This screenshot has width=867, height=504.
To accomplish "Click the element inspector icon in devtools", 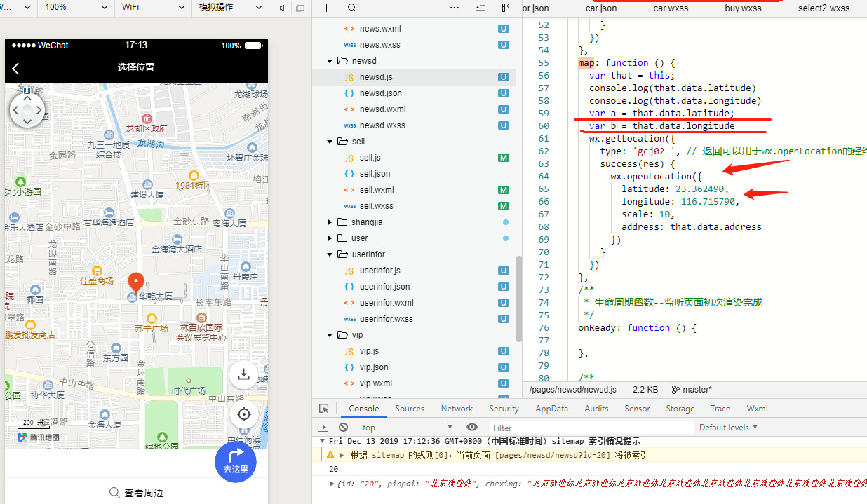I will click(x=323, y=409).
